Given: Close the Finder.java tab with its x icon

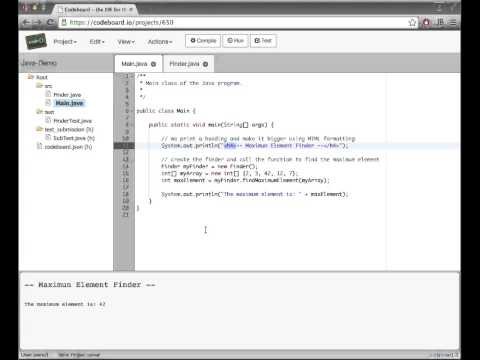Looking at the screenshot, I should click(x=205, y=64).
